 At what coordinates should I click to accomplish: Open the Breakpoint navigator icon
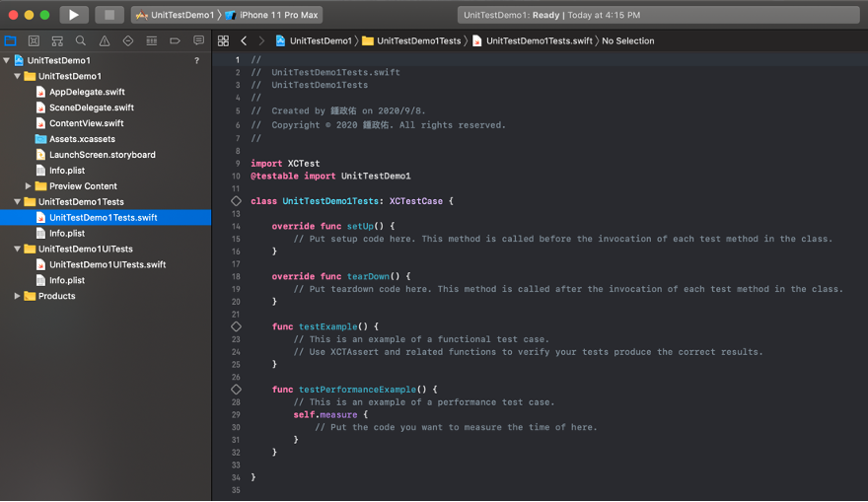[x=175, y=41]
